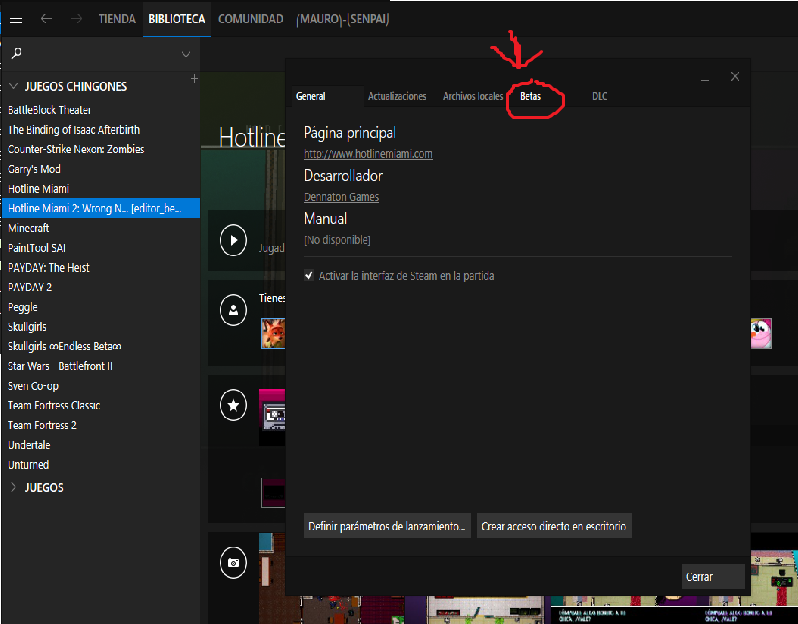
Task: Open the COMUNIDAD tab
Action: (x=250, y=19)
